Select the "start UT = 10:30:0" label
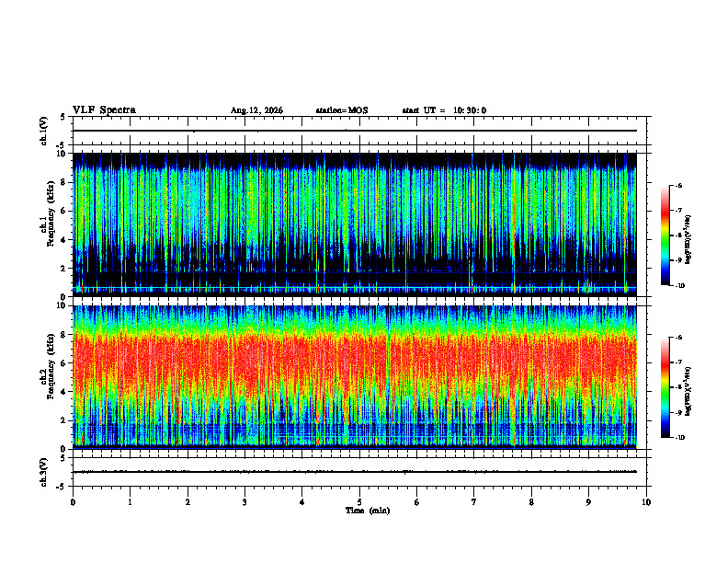The width and height of the screenshot is (728, 563). 444,110
